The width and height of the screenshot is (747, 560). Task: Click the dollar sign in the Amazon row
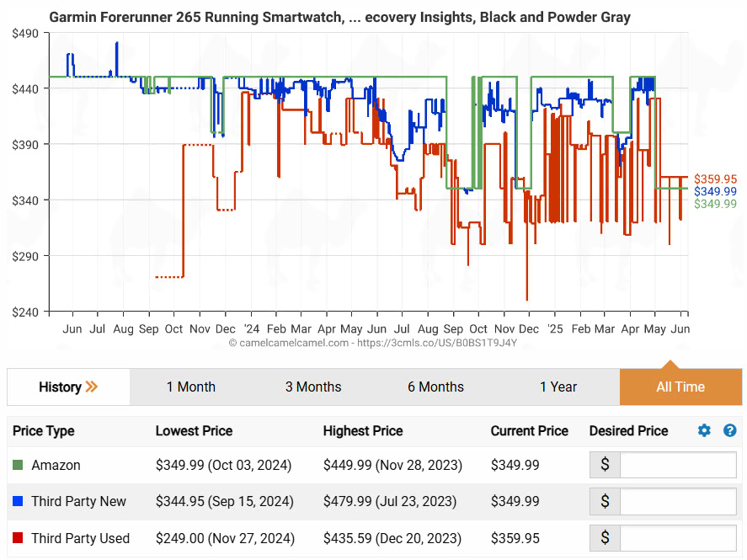[605, 465]
